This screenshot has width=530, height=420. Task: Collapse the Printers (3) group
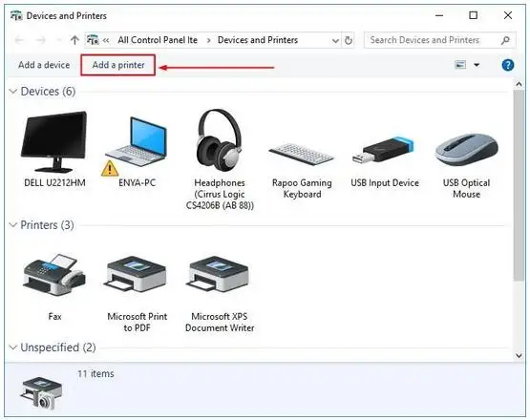12,225
